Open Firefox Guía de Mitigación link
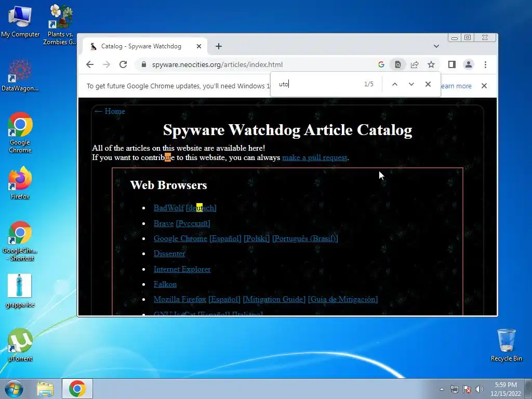The height and width of the screenshot is (399, 532). coord(343,299)
